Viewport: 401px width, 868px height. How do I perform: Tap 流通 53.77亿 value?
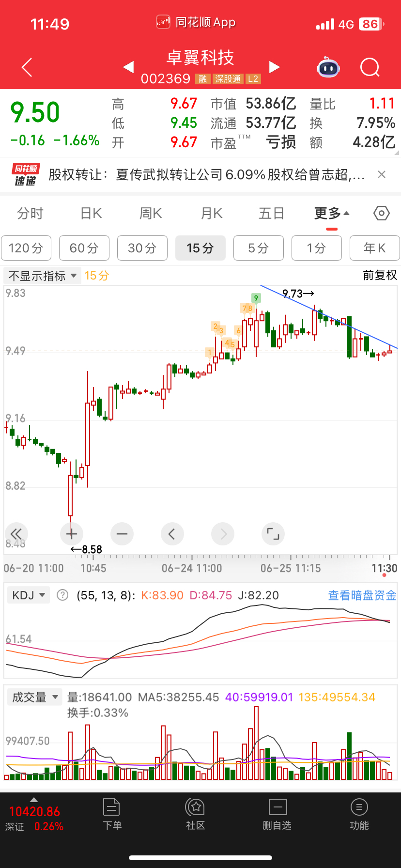coord(254,123)
